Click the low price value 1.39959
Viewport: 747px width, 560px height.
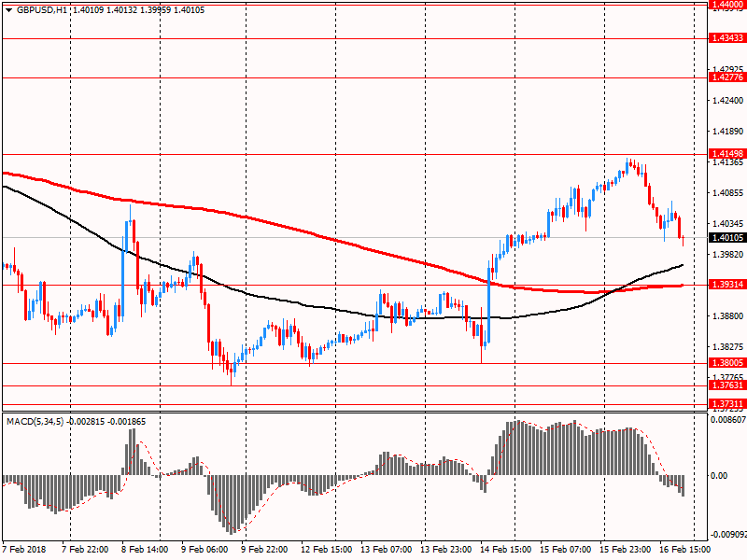click(155, 10)
